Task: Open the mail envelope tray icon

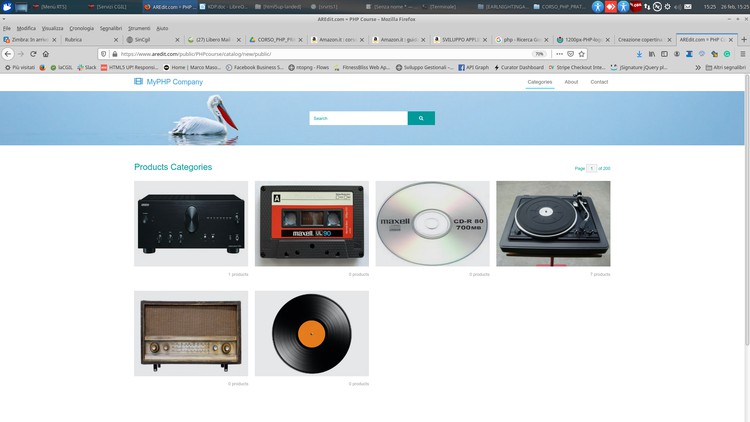Action: point(687,7)
